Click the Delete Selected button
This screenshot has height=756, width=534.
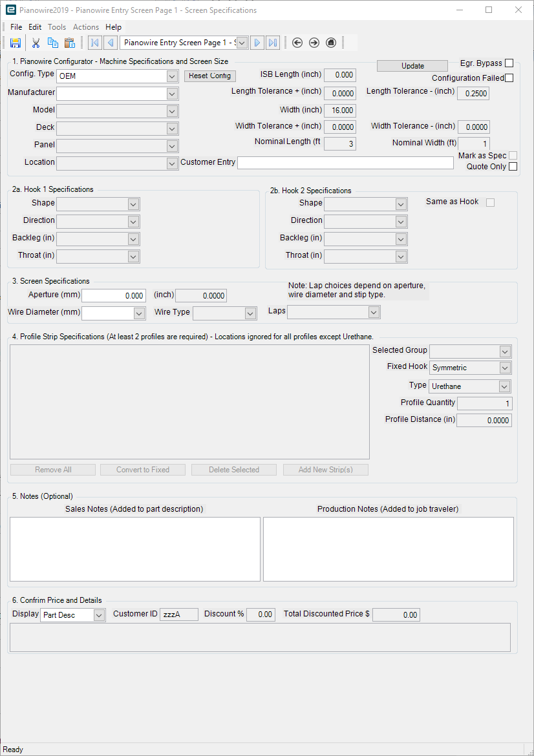coord(234,470)
